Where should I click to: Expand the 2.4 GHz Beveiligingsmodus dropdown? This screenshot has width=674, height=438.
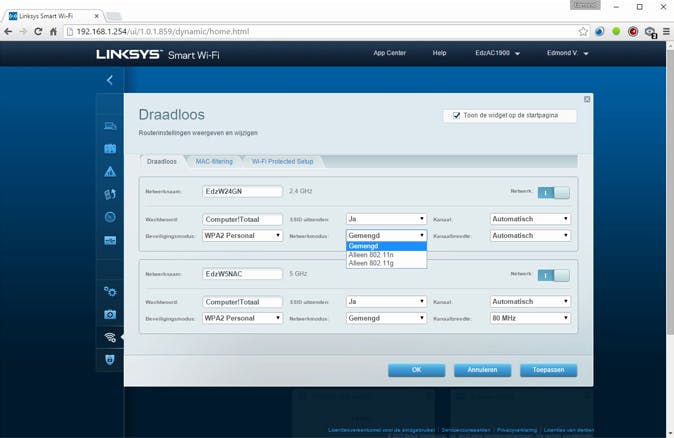242,235
